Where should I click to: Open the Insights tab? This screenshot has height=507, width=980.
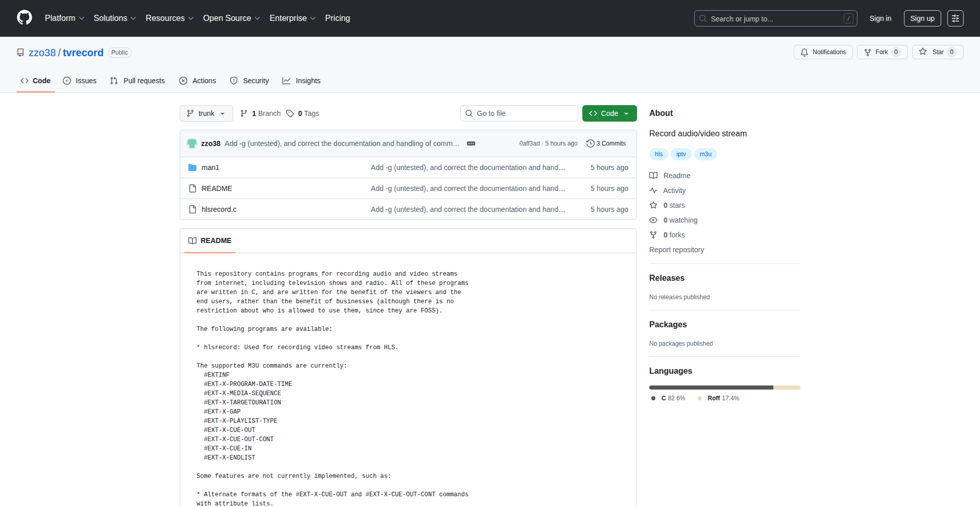(x=302, y=81)
